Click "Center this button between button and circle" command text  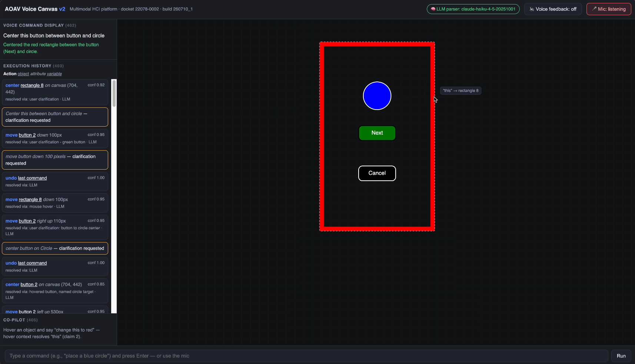click(x=54, y=36)
